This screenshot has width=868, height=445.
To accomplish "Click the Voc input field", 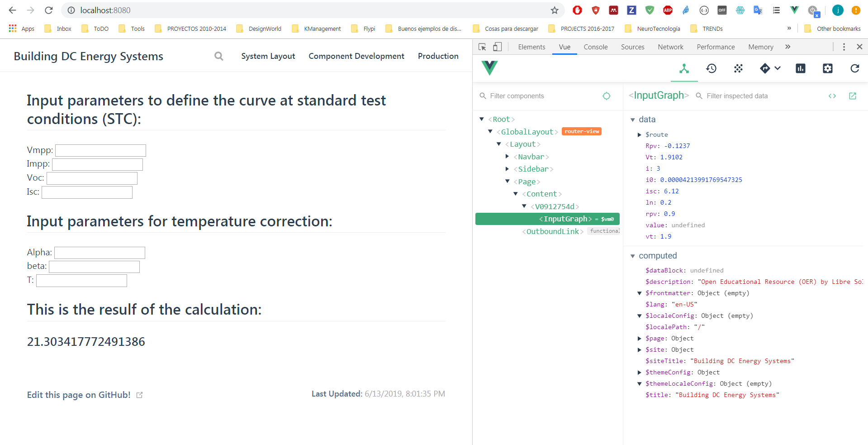I will (92, 178).
